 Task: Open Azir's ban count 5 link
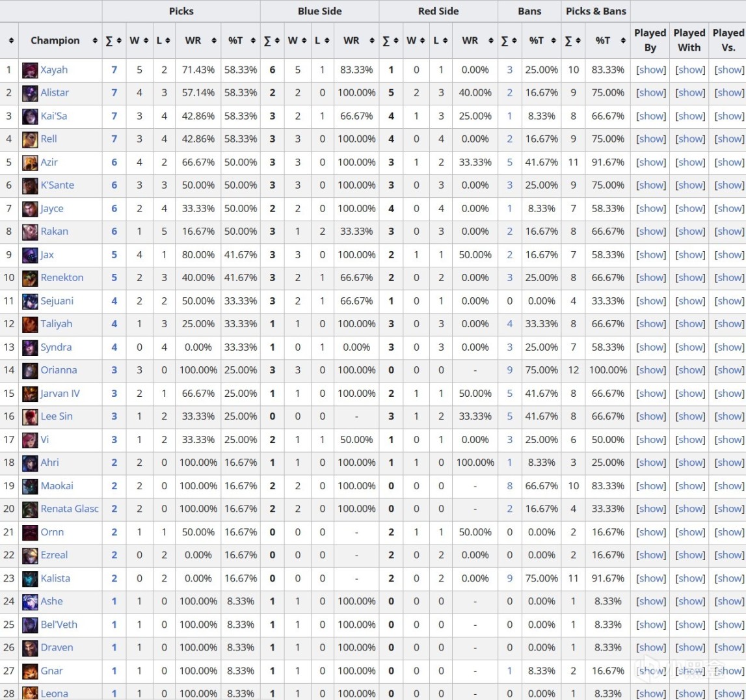(509, 162)
